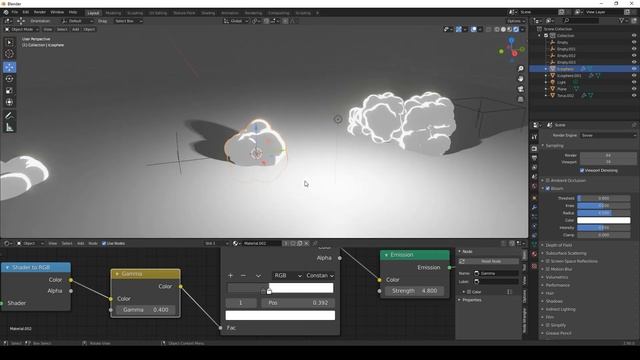The height and width of the screenshot is (360, 640).
Task: Switch to solid viewport shading
Action: click(x=503, y=29)
